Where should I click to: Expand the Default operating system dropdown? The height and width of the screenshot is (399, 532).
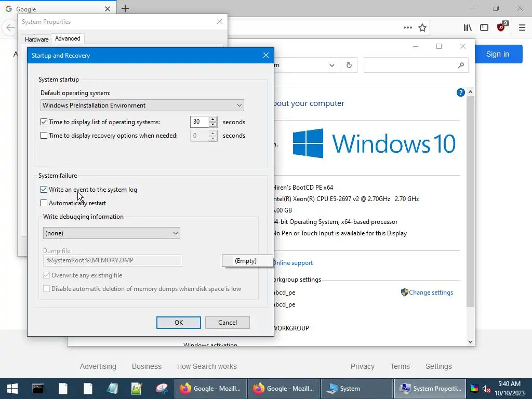tap(239, 105)
